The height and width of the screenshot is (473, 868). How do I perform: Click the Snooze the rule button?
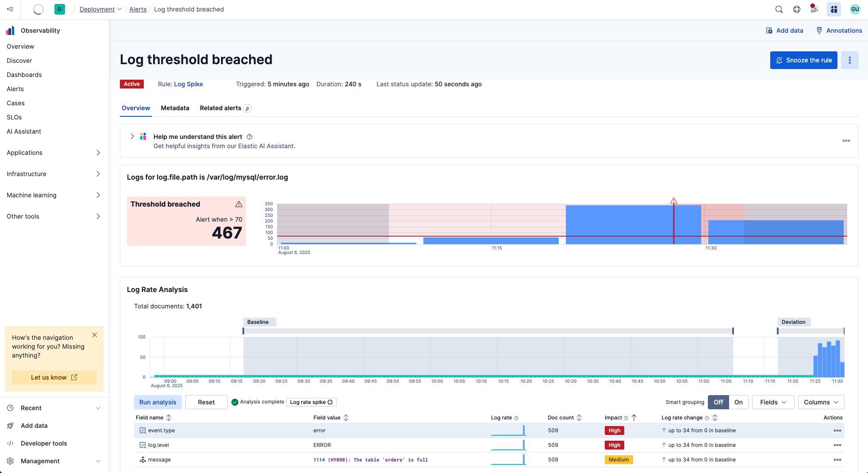[x=803, y=60]
